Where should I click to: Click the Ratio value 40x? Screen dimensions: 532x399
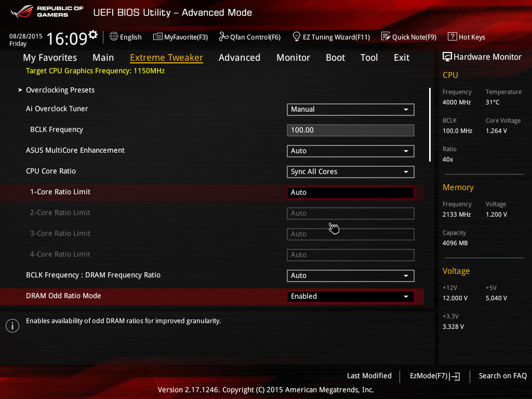[448, 159]
